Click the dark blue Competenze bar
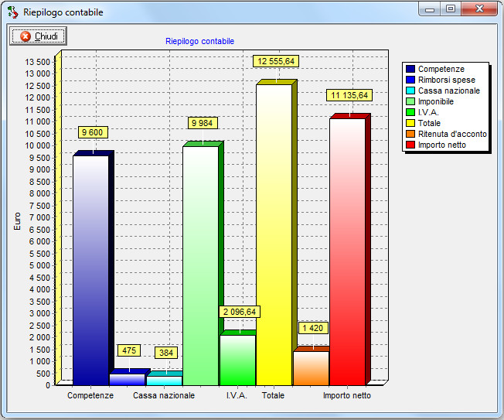The width and height of the screenshot is (504, 420). pos(91,270)
